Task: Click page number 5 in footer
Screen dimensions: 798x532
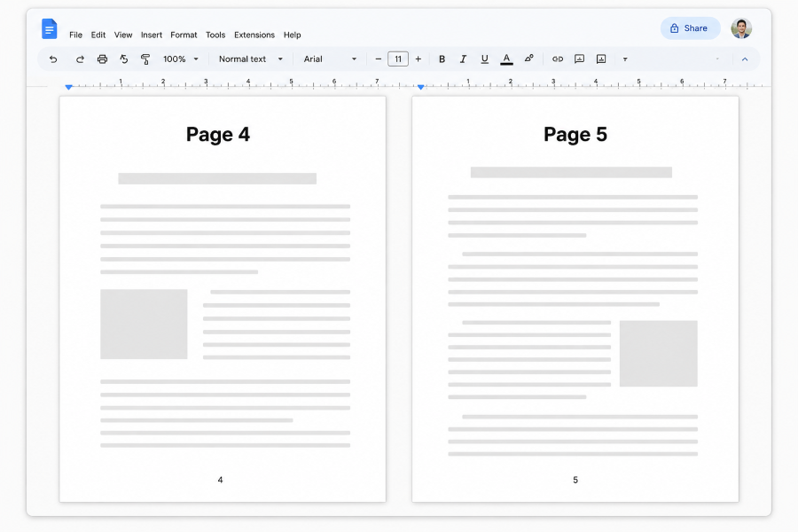Action: pos(575,480)
